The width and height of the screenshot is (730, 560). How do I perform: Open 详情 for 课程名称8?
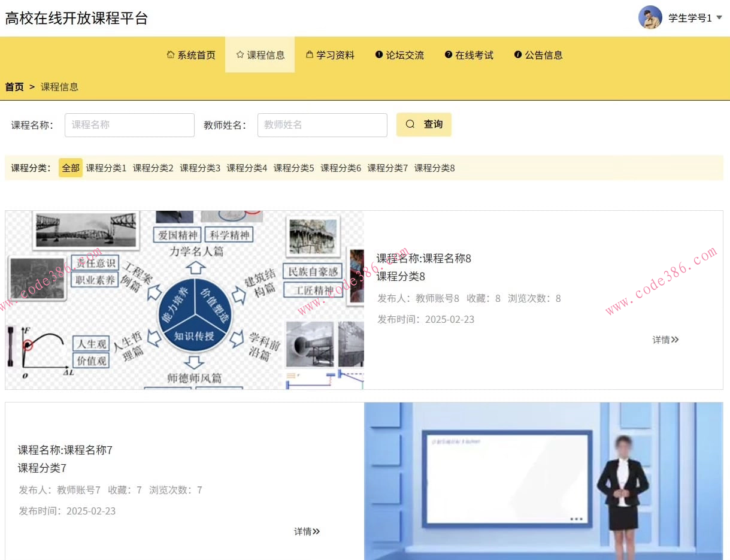[x=665, y=340]
